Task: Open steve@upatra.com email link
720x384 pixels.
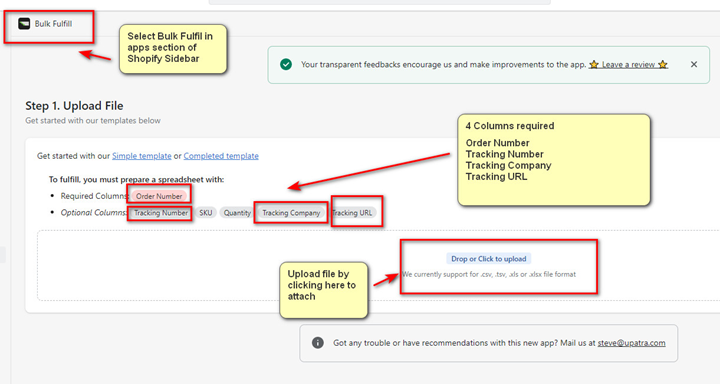Action: coord(631,343)
